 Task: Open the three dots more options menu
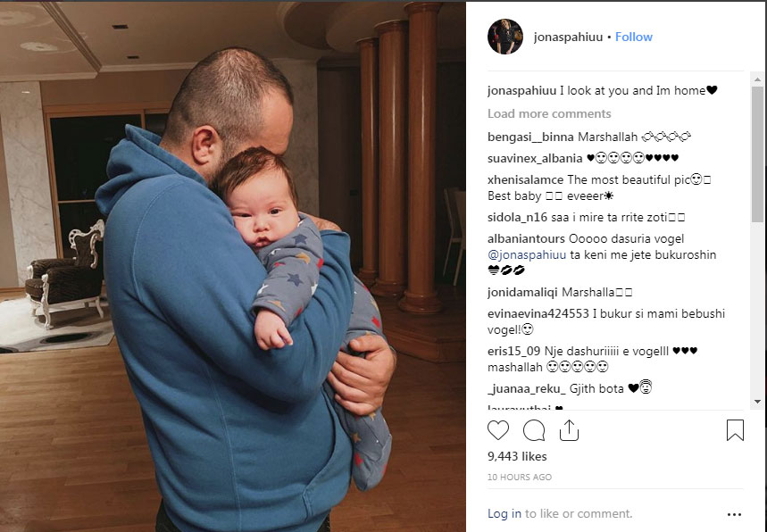pos(734,514)
